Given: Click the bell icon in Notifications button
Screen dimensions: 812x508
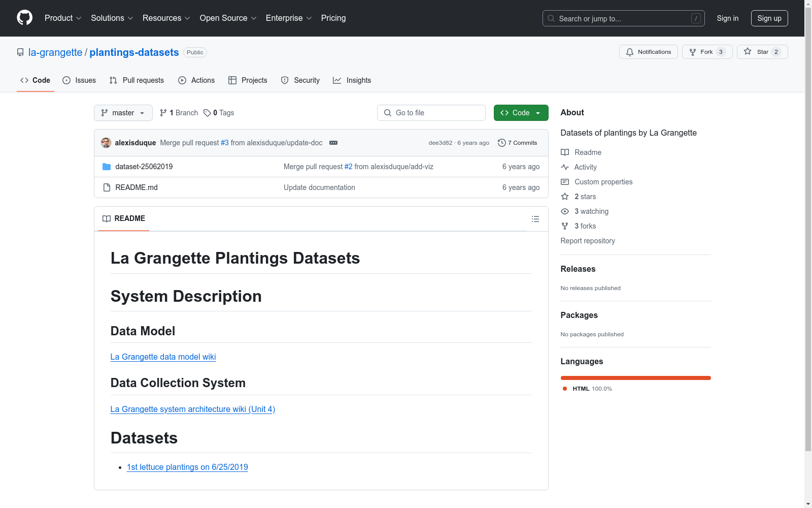Looking at the screenshot, I should point(630,52).
